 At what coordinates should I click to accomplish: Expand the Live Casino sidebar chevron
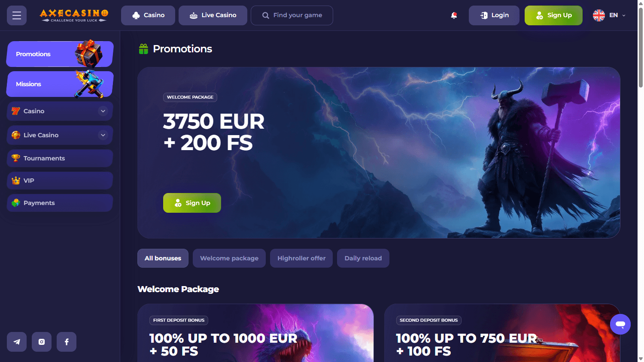click(x=103, y=135)
